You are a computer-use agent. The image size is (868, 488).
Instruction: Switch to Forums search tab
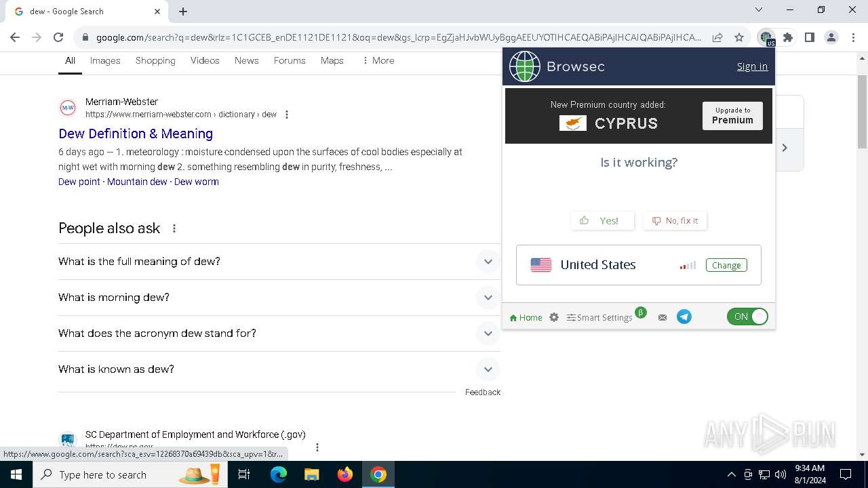[x=290, y=60]
